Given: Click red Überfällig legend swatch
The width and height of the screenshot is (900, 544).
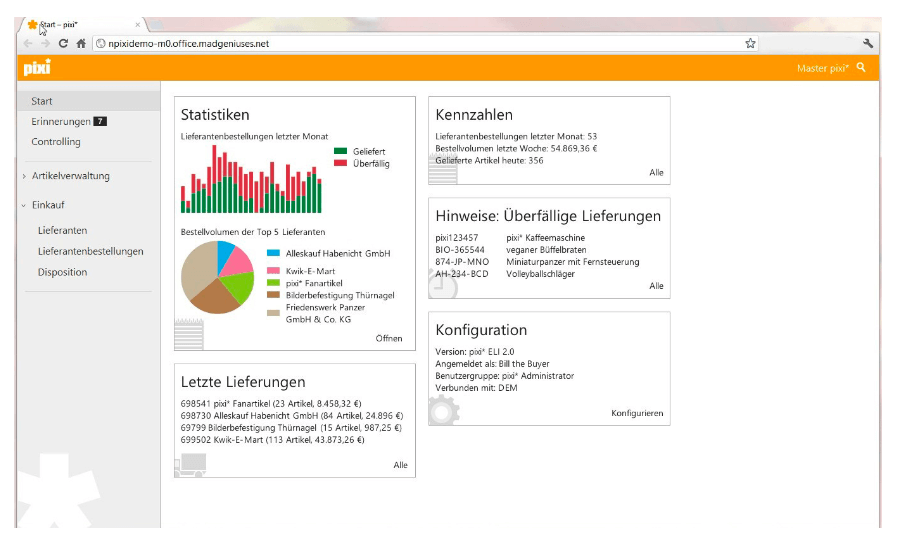Looking at the screenshot, I should point(340,164).
